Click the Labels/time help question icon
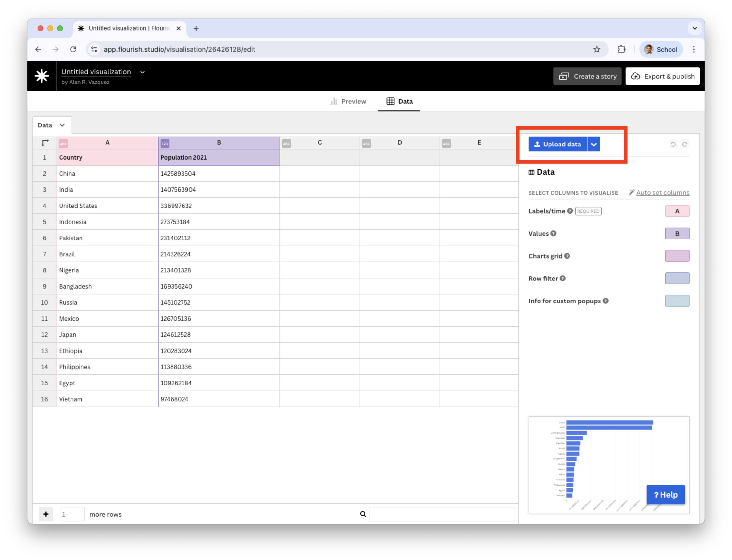The image size is (732, 560). pos(570,211)
